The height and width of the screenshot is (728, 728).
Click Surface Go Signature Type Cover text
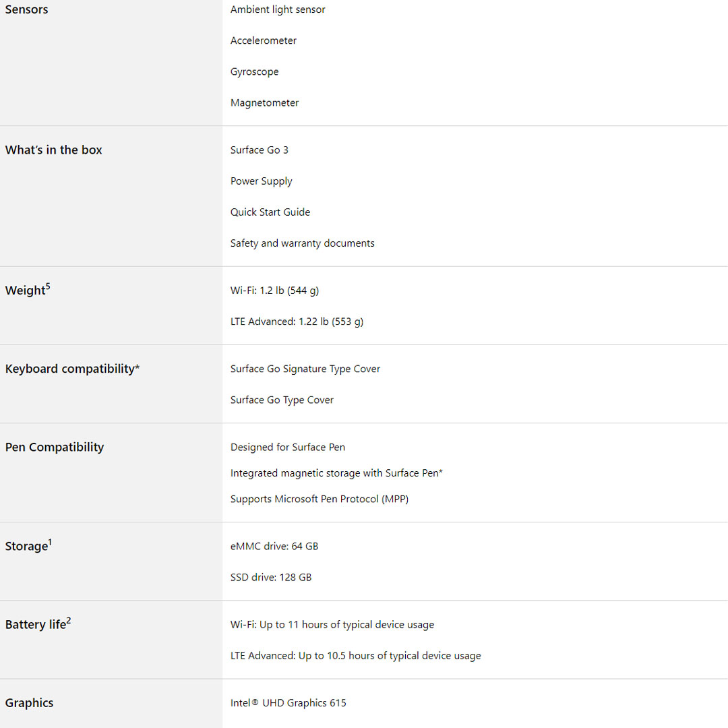pos(305,369)
